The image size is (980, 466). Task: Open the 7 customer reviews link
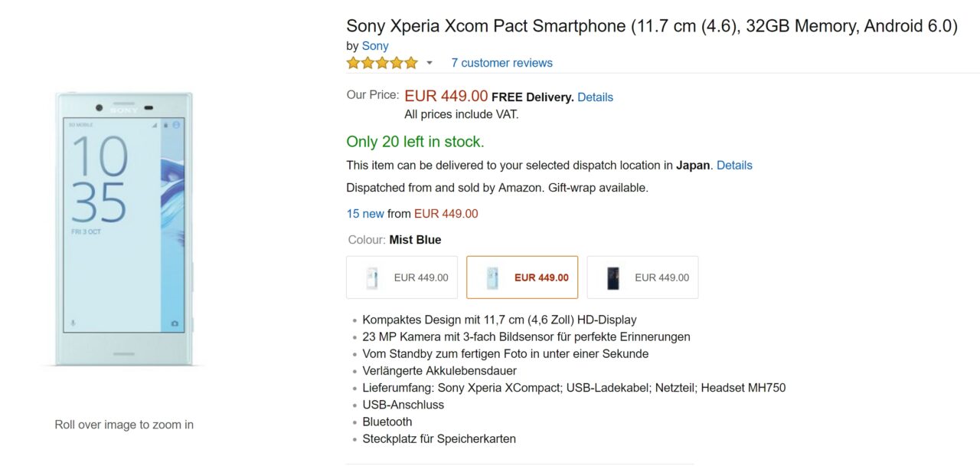coord(501,63)
